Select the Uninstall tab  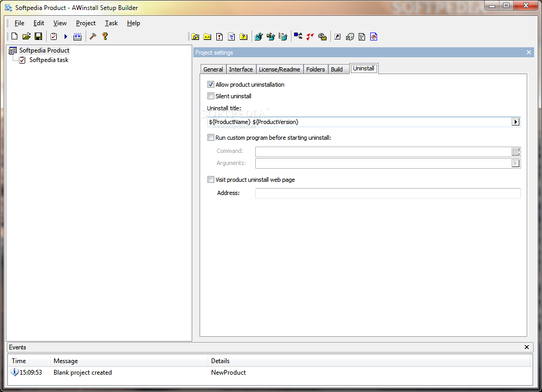(363, 68)
